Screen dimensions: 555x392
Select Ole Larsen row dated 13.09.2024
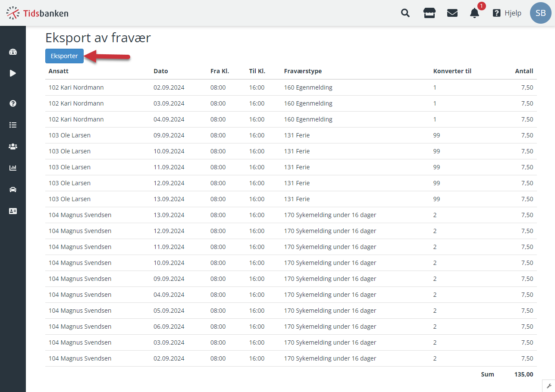click(x=291, y=199)
